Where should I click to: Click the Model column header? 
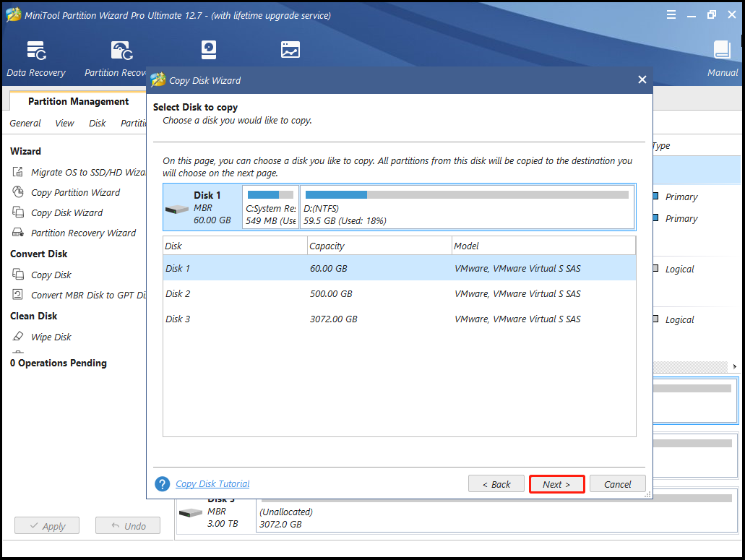pos(543,246)
